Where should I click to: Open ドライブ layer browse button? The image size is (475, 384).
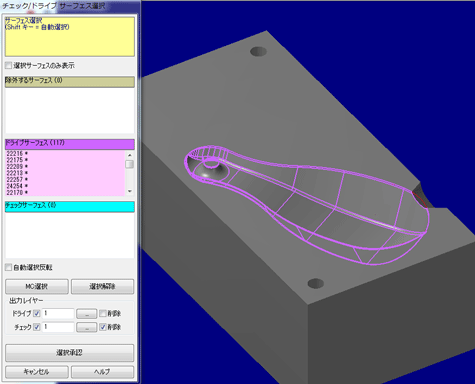87,314
